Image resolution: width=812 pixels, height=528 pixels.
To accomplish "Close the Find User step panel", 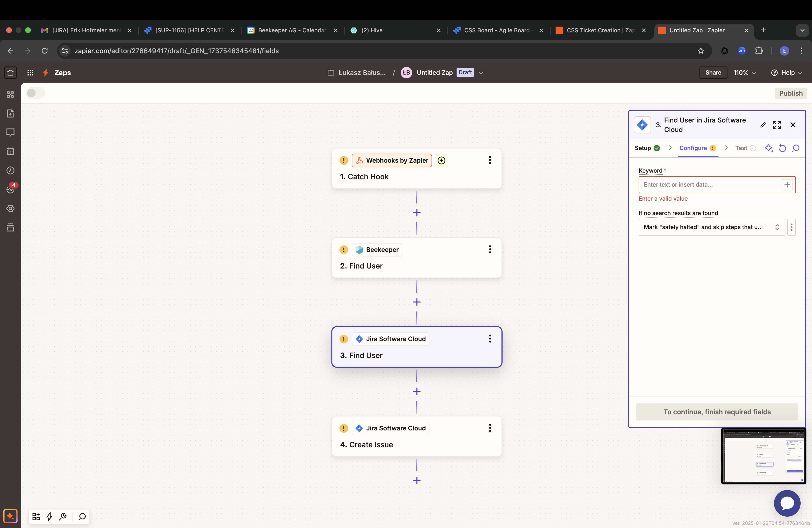I will pos(793,125).
